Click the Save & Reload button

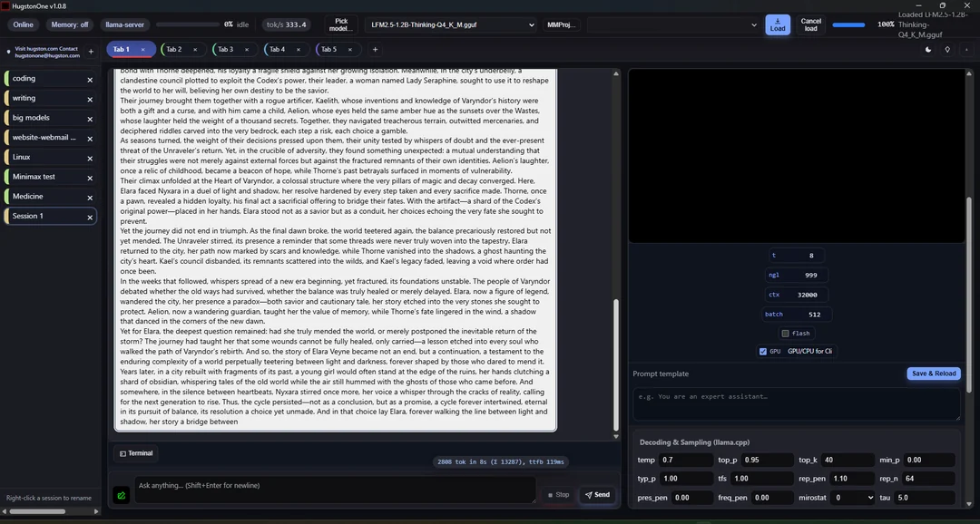pyautogui.click(x=934, y=374)
